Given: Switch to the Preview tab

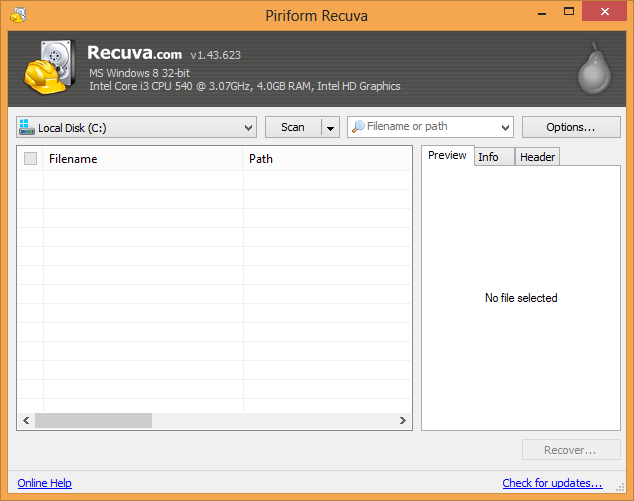Looking at the screenshot, I should pos(447,155).
